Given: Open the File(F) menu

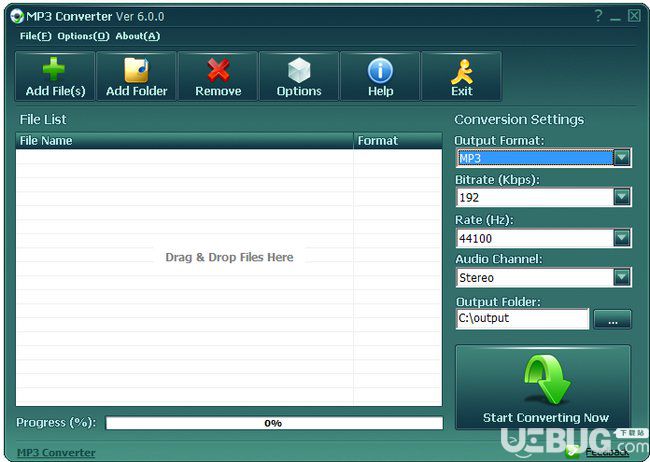Looking at the screenshot, I should click(35, 36).
